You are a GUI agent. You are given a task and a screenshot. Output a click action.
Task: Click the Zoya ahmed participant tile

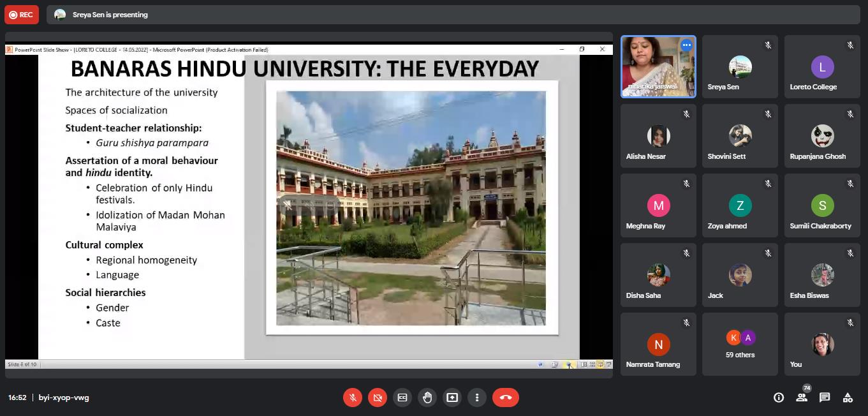740,206
